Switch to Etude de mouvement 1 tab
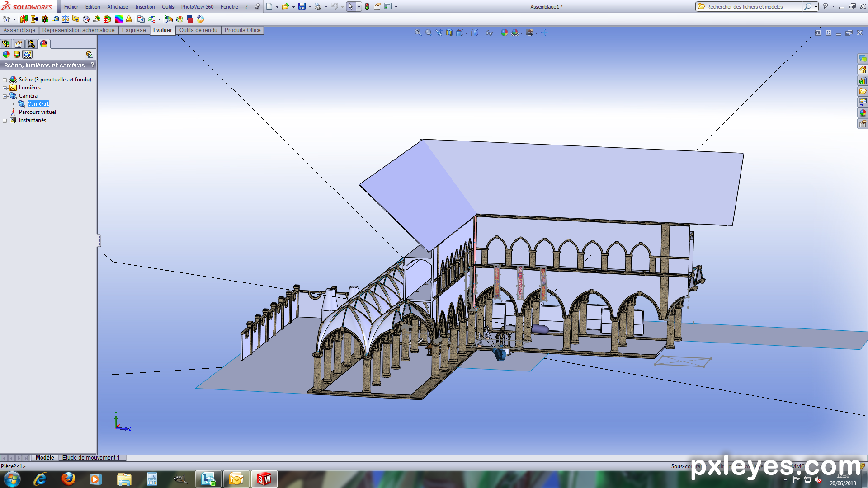This screenshot has width=868, height=488. click(x=91, y=458)
